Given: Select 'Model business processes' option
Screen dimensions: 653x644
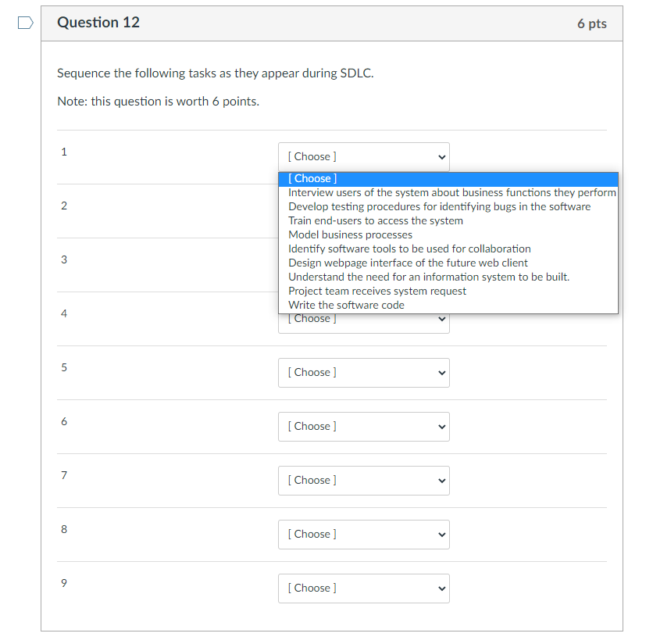Looking at the screenshot, I should click(350, 234).
